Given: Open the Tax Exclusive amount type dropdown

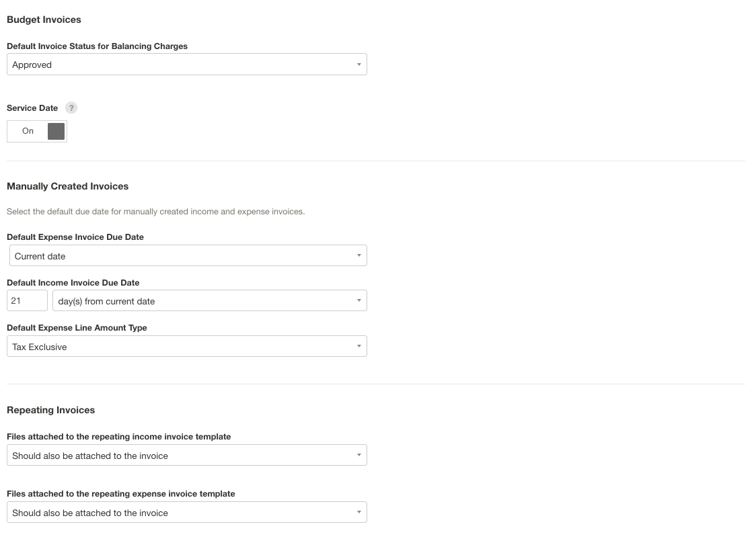Looking at the screenshot, I should 187,346.
